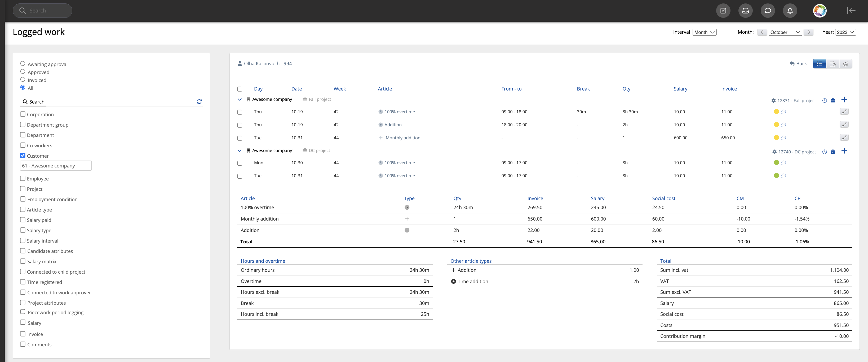The image size is (868, 362).
Task: Switch to list view tab
Action: coord(820,64)
